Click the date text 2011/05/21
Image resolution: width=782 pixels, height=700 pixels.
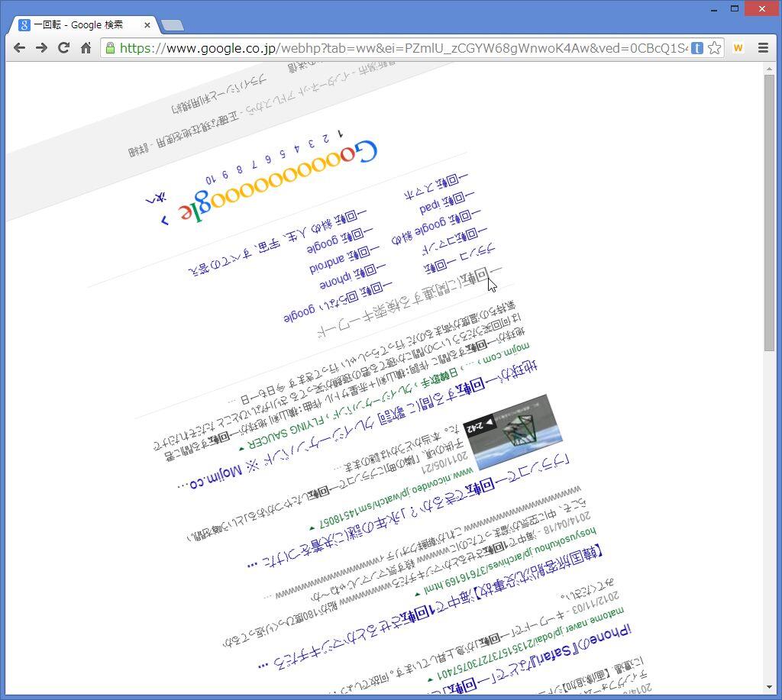pos(445,463)
